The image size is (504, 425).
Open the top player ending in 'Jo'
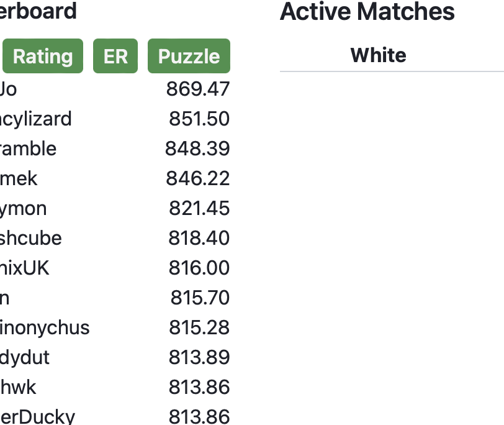(8, 89)
